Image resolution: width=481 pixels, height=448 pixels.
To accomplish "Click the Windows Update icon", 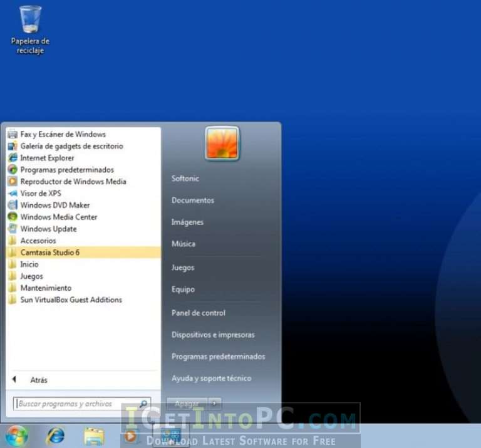I will [x=13, y=229].
